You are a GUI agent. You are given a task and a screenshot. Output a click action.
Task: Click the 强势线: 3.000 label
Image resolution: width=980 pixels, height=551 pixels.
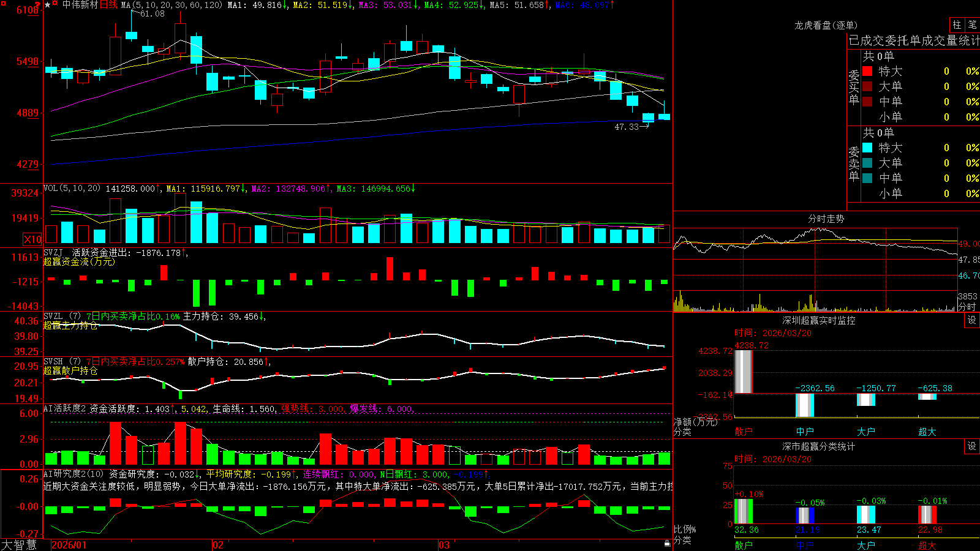pyautogui.click(x=313, y=408)
